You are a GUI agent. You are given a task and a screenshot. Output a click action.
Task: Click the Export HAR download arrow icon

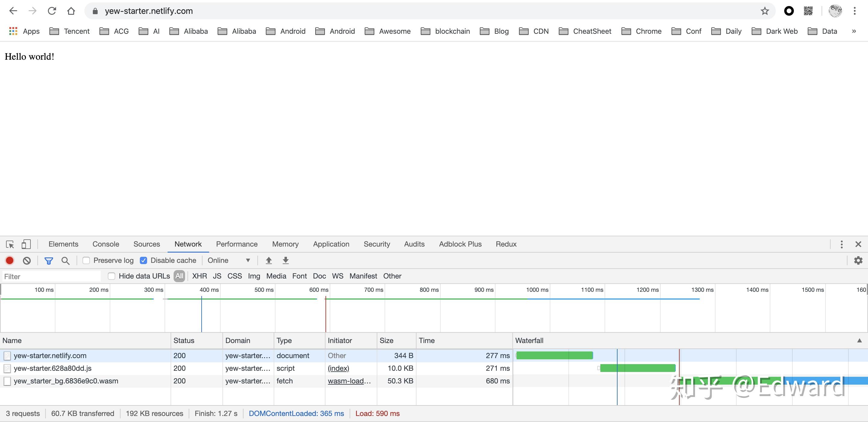(x=285, y=260)
